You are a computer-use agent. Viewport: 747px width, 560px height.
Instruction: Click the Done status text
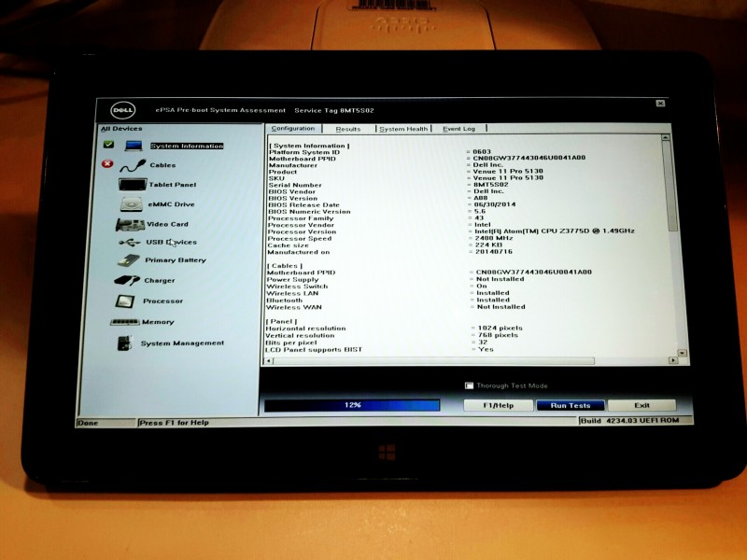88,423
